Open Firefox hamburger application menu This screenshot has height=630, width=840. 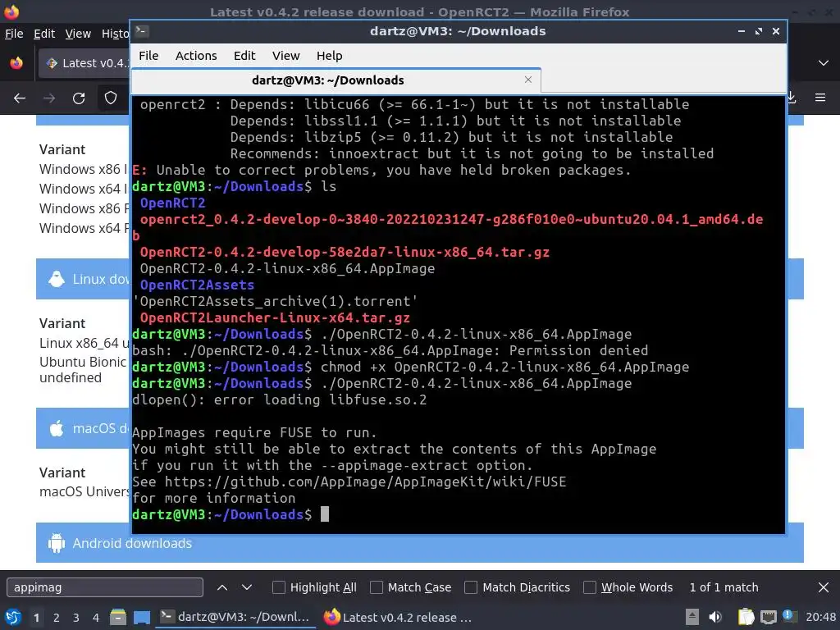click(x=820, y=98)
